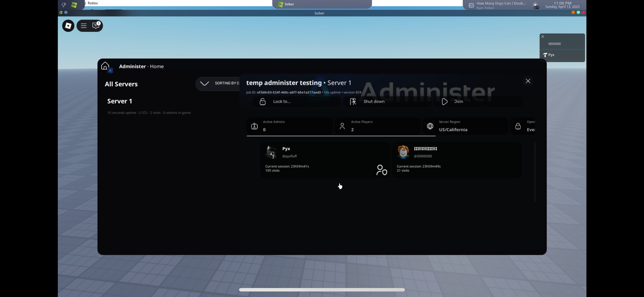Open Pyx player avatar thumbnail
The width and height of the screenshot is (644, 297).
pos(271,152)
